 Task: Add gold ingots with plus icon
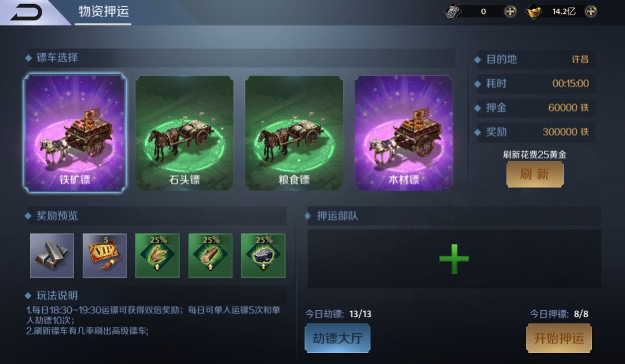click(x=591, y=12)
